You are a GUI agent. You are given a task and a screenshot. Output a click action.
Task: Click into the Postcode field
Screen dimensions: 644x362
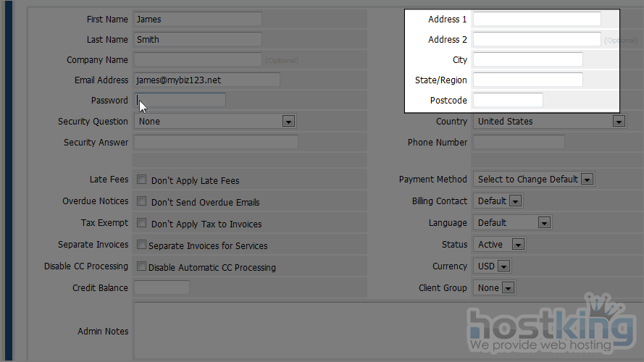click(508, 101)
